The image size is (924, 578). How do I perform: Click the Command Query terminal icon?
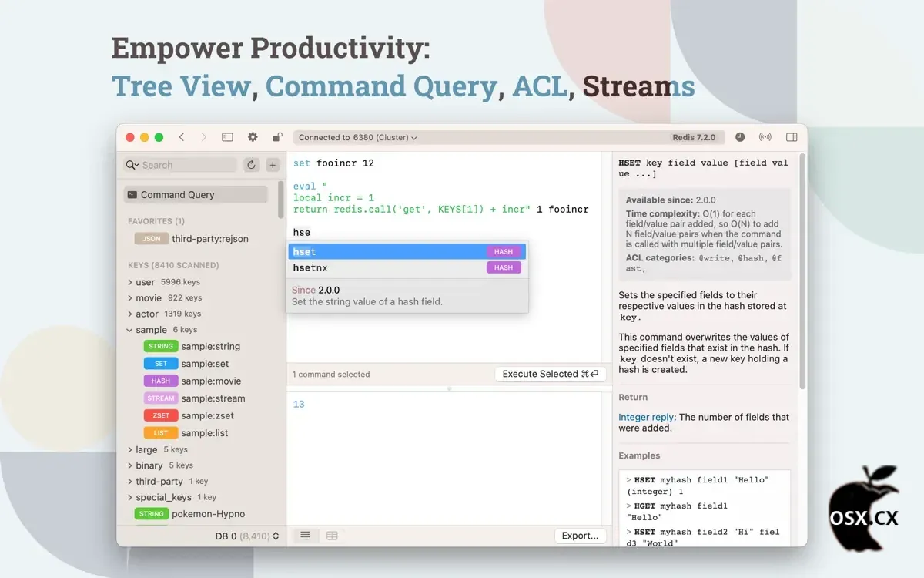pyautogui.click(x=132, y=195)
